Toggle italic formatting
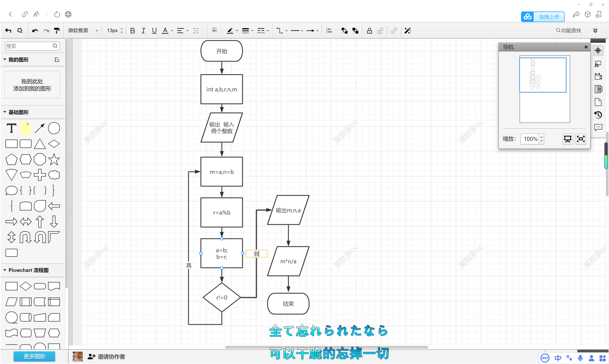Screen dimensions: 609x364 click(x=143, y=30)
